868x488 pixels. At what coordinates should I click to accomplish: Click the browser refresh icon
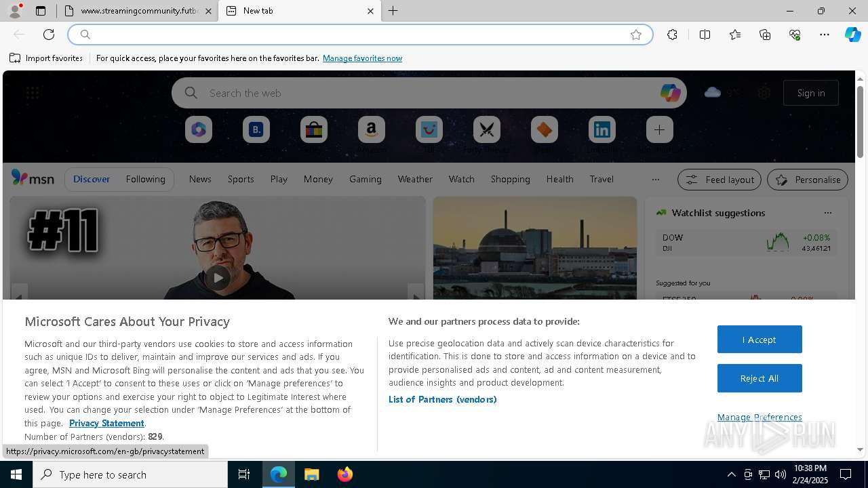[x=49, y=35]
